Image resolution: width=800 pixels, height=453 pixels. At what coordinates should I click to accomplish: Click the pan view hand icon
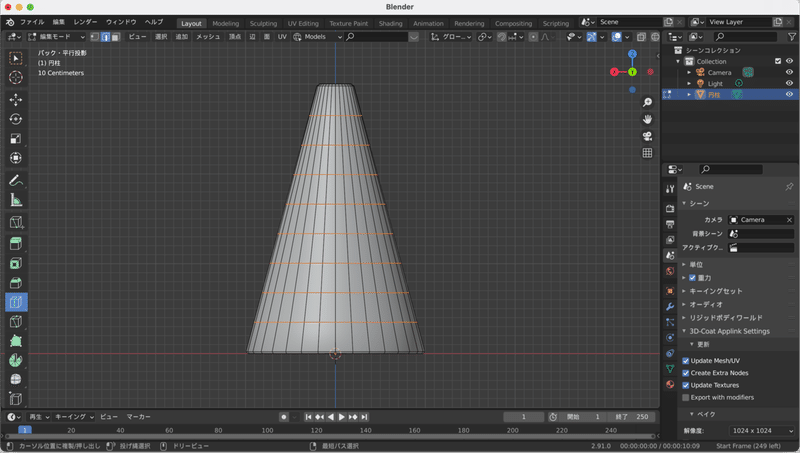tap(647, 119)
